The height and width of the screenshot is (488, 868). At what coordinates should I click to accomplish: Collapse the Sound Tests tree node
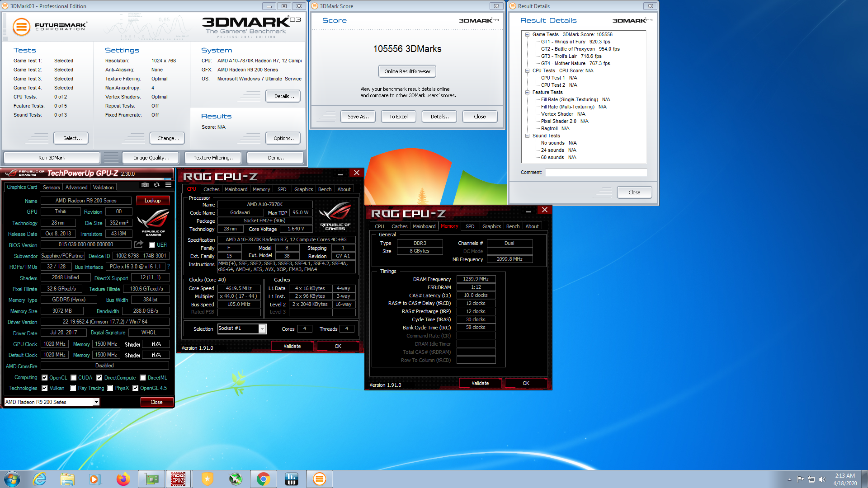coord(527,136)
